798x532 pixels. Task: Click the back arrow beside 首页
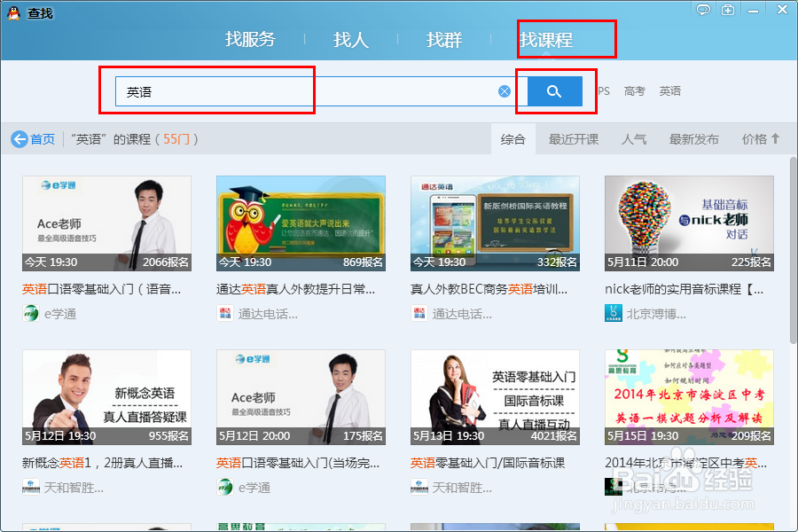20,138
